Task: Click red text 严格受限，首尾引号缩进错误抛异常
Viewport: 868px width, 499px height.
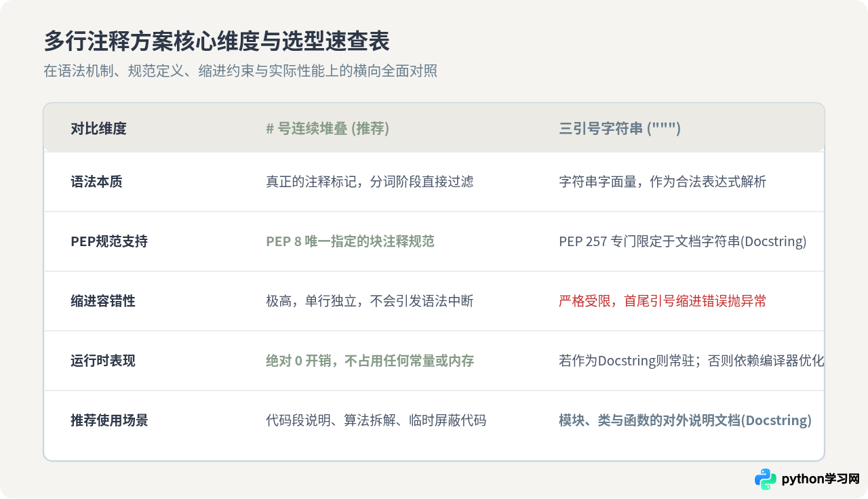Action: coord(663,301)
